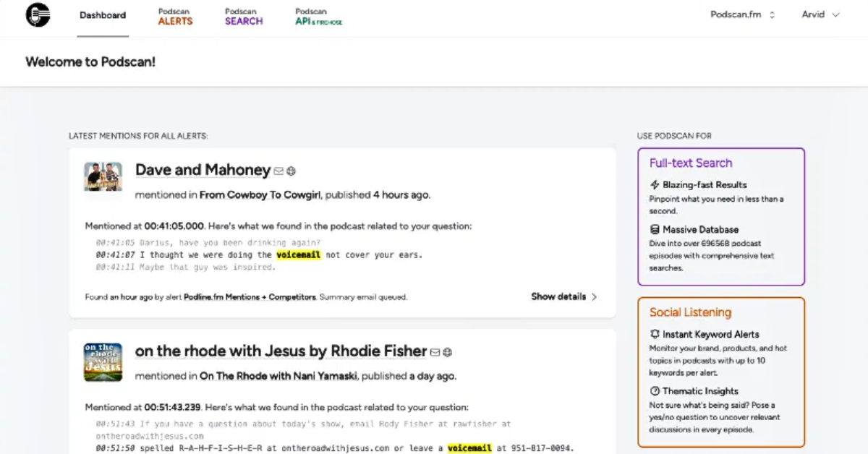This screenshot has width=868, height=454.
Task: Open alert Podline.fm Mentions + Competitors
Action: (250, 297)
